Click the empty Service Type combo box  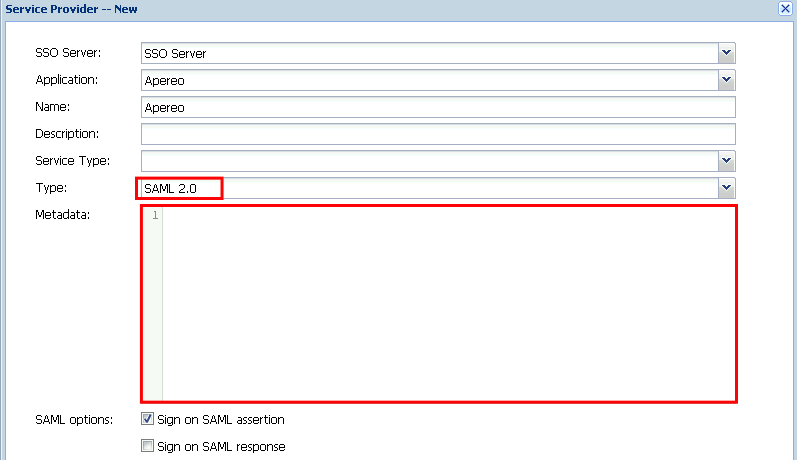coord(428,161)
